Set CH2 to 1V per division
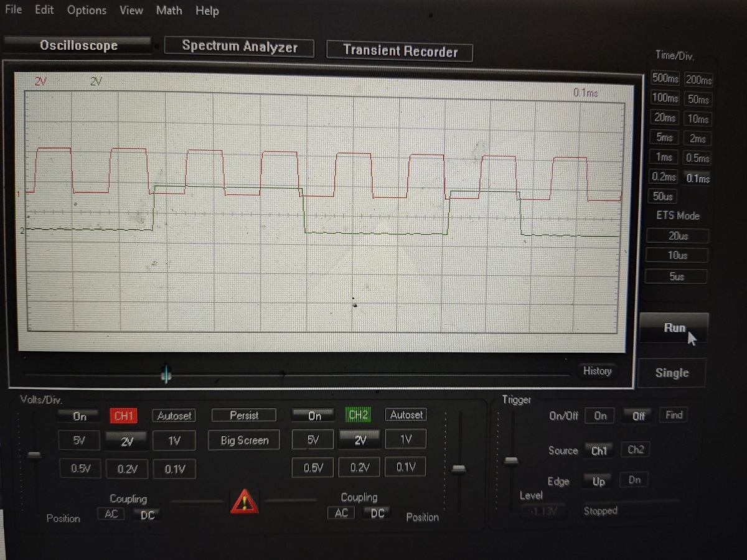This screenshot has width=747, height=560. point(406,439)
